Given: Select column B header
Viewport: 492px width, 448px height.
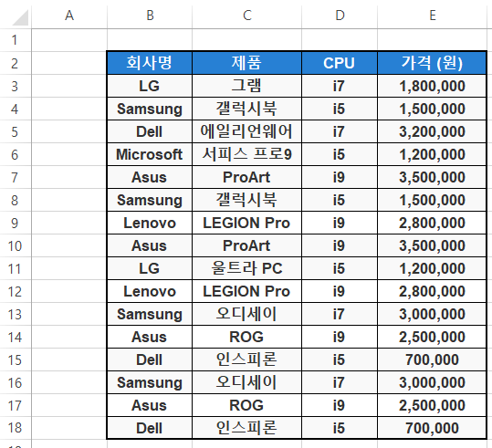Looking at the screenshot, I should (x=150, y=15).
